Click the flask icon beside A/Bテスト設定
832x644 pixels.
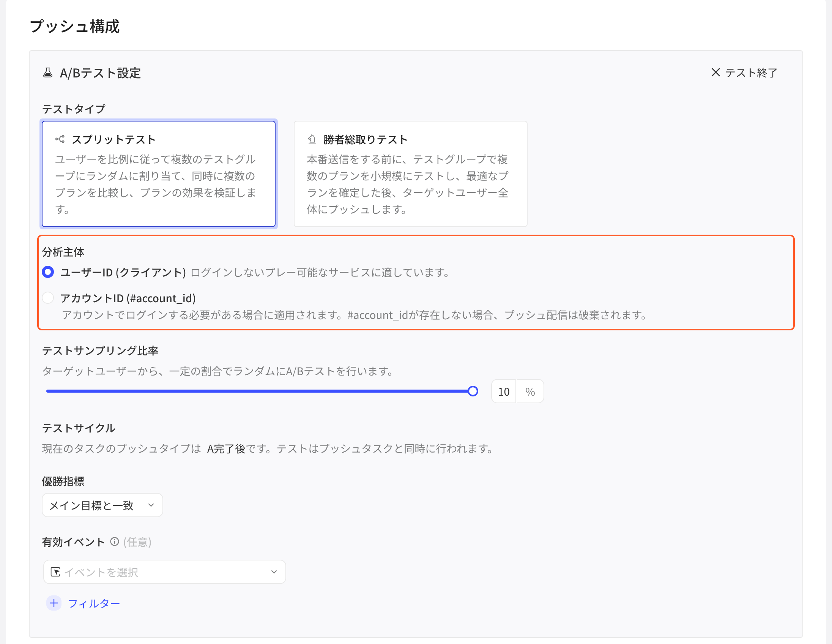click(x=47, y=73)
